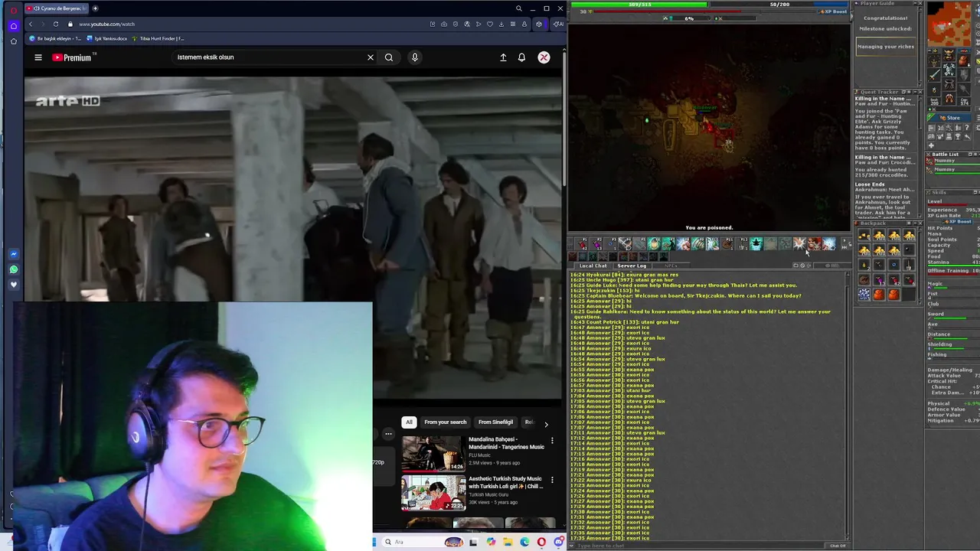This screenshot has width=980, height=551.
Task: Open options for Mandalina Bahçesi video
Action: click(x=552, y=441)
